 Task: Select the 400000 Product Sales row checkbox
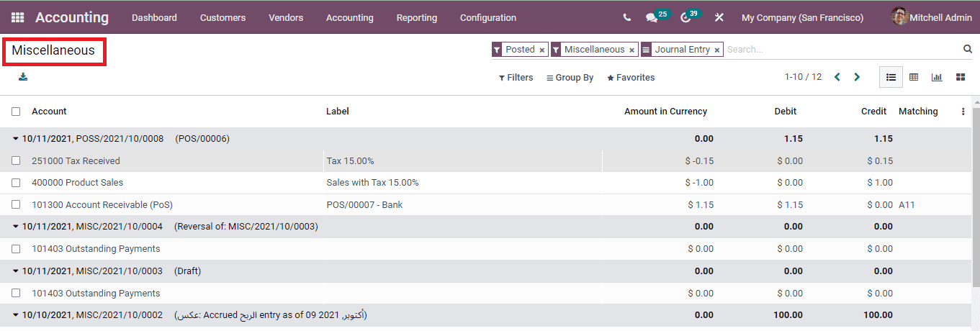[16, 183]
